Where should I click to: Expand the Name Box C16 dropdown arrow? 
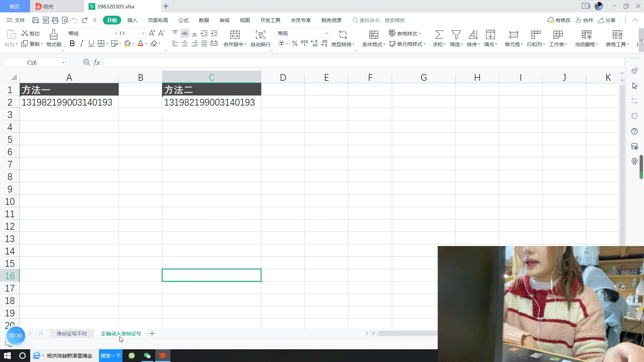pos(63,63)
